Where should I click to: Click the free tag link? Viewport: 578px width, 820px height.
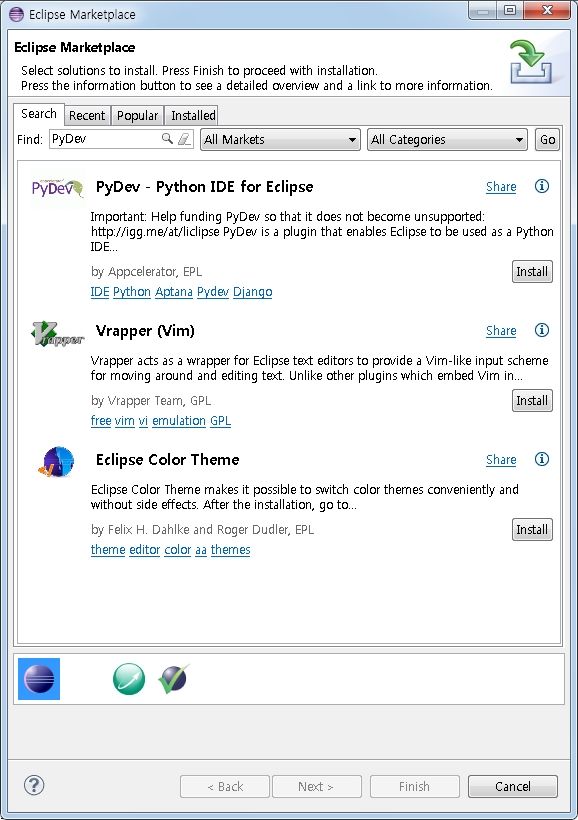tap(101, 421)
